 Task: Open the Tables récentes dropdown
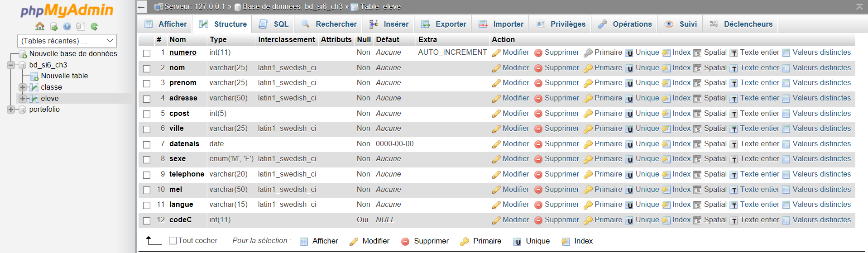point(67,41)
